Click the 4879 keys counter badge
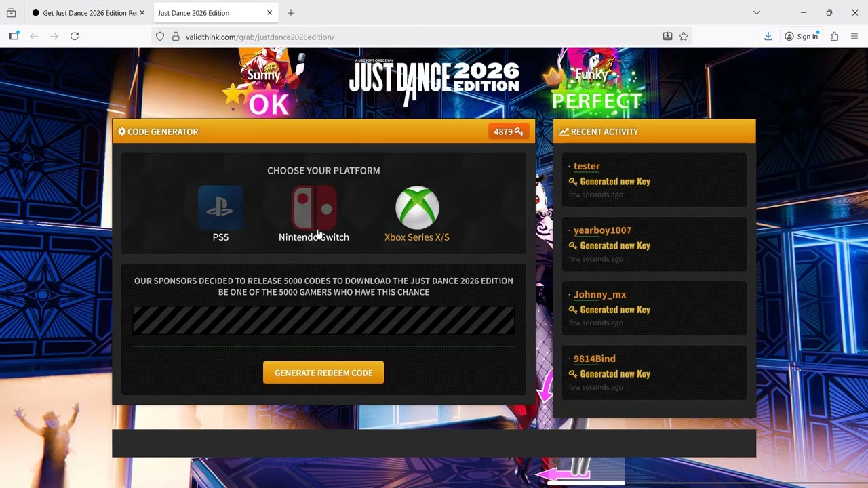The width and height of the screenshot is (868, 488). point(508,131)
